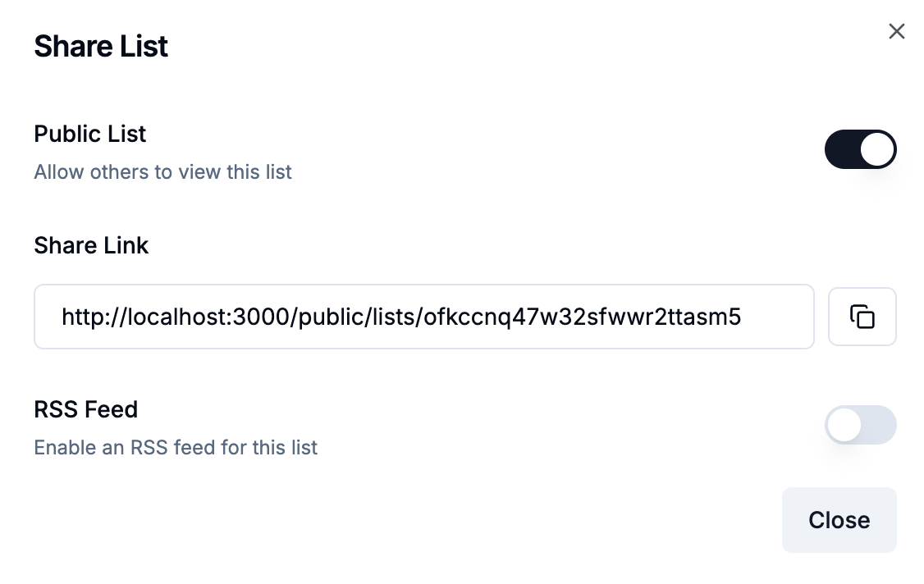Click the Public List label
This screenshot has height=584, width=924.
tap(89, 134)
